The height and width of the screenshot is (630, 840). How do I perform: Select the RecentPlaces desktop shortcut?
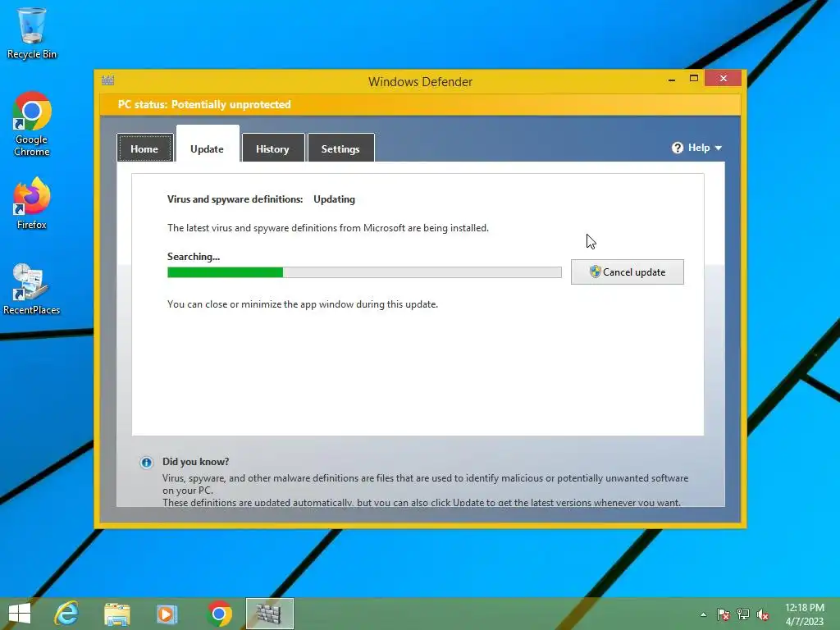32,290
